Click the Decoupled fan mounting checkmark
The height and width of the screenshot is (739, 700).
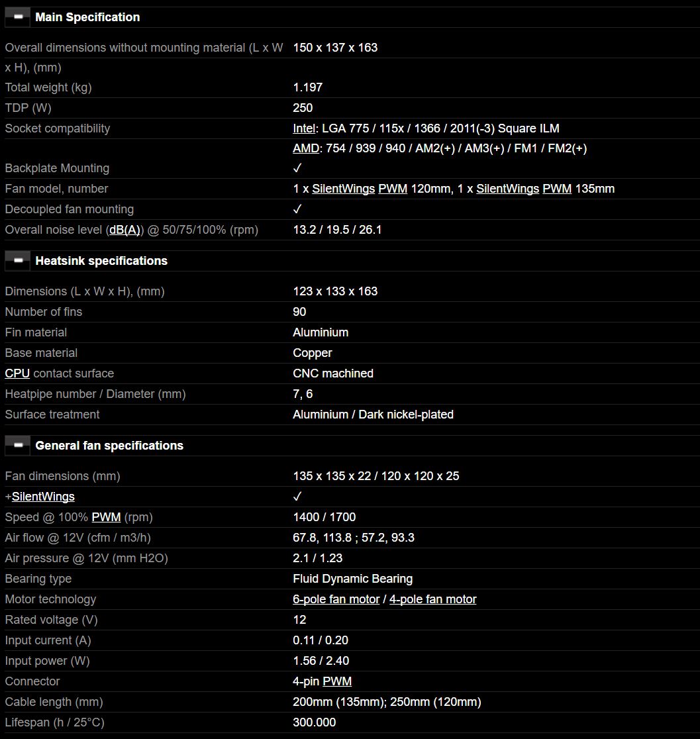297,209
